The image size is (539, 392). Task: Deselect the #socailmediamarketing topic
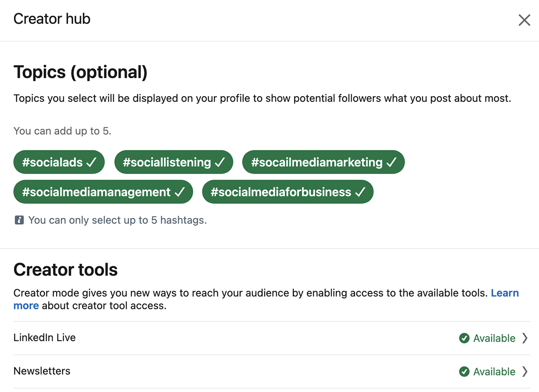coord(323,163)
